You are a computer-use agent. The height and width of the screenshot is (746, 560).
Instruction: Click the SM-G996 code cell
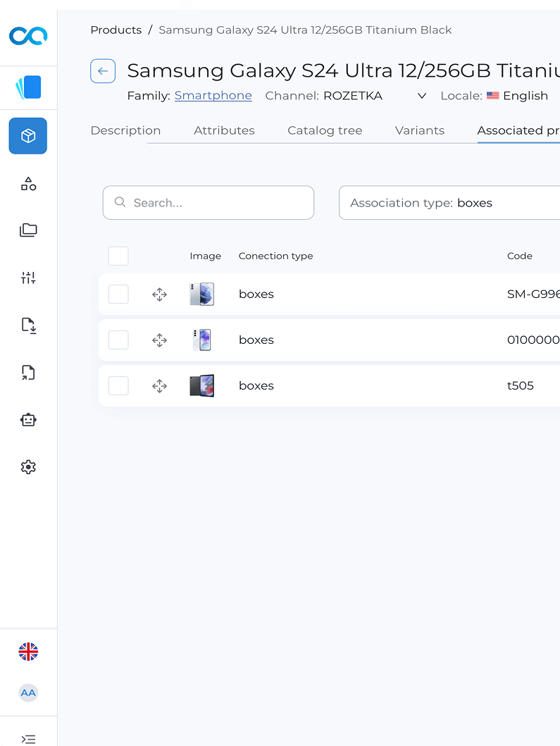pos(533,294)
